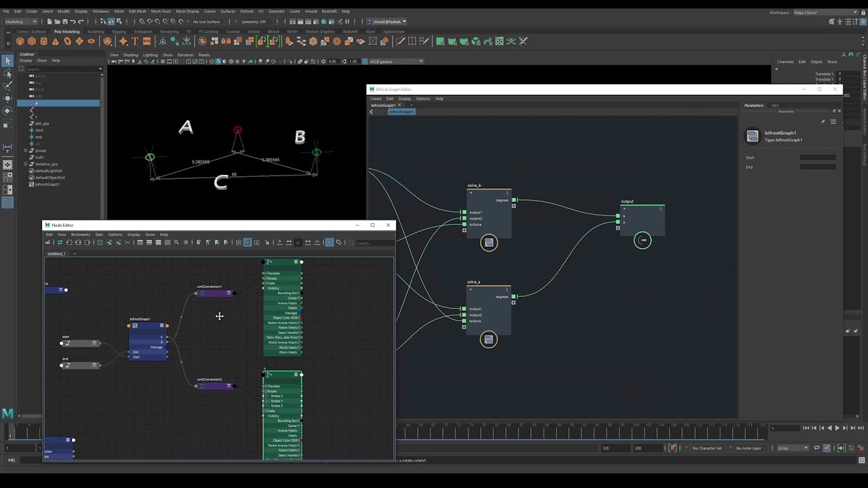Click the round output node icon
Image resolution: width=868 pixels, height=488 pixels.
[x=642, y=240]
